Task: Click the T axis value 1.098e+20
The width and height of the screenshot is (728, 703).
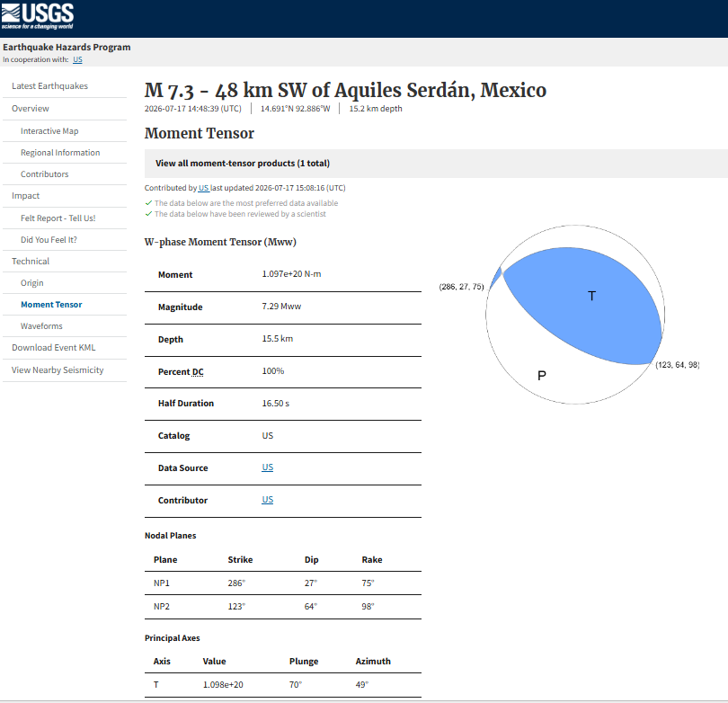Action: click(223, 684)
